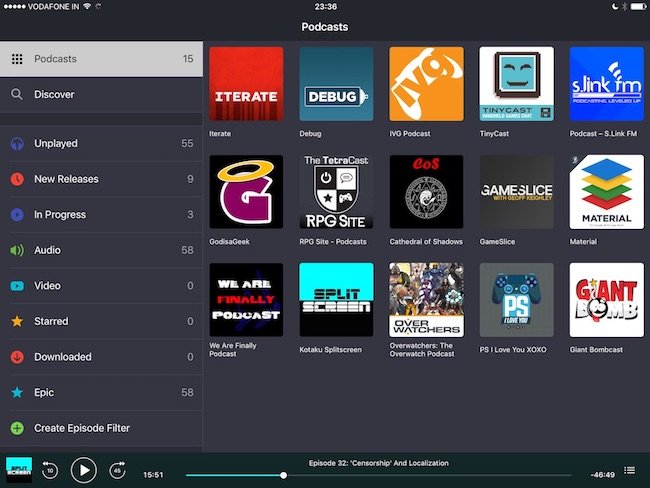
Task: Select the Downloaded filter label
Action: coord(63,357)
